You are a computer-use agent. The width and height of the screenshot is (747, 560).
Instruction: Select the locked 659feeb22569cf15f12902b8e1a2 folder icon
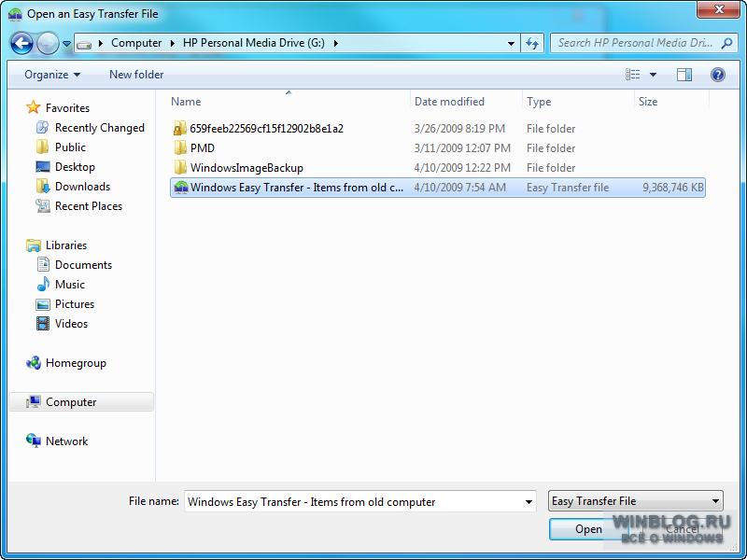[x=179, y=129]
